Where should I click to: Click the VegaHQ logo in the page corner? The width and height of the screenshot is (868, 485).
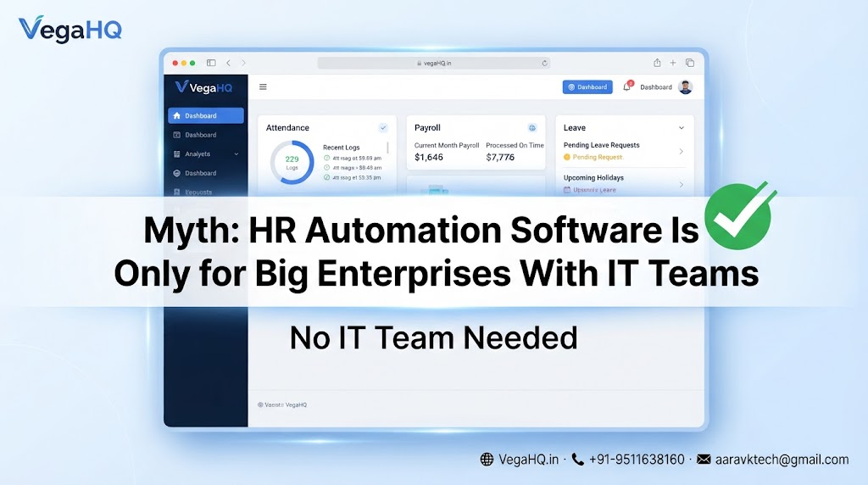tap(70, 29)
